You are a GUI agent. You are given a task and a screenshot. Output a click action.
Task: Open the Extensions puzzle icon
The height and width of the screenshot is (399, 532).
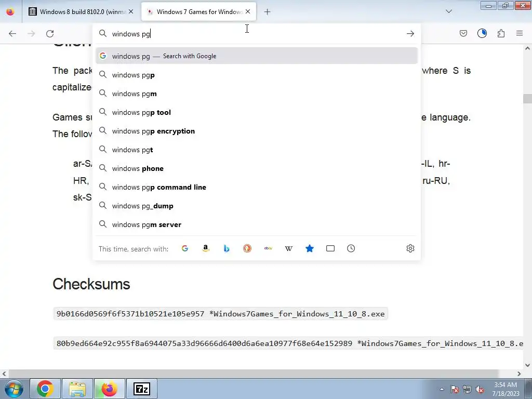[x=501, y=33]
